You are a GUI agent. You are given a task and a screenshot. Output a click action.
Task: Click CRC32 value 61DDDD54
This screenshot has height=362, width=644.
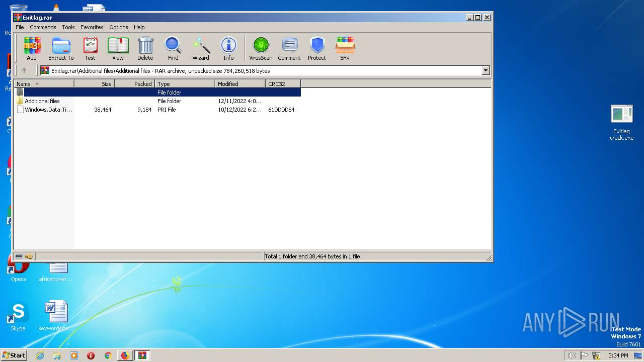click(281, 110)
